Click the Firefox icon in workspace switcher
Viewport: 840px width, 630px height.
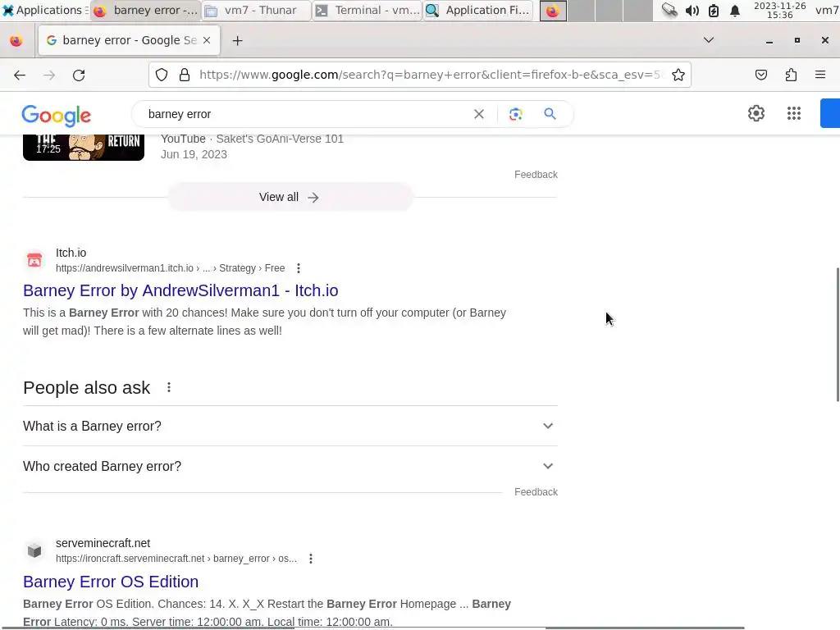[553, 10]
